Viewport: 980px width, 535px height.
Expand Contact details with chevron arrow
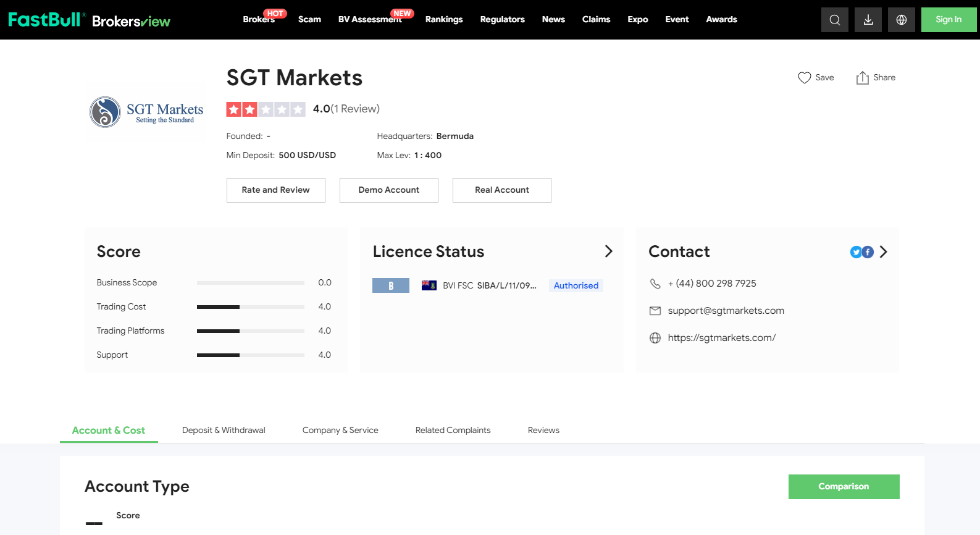(x=883, y=251)
